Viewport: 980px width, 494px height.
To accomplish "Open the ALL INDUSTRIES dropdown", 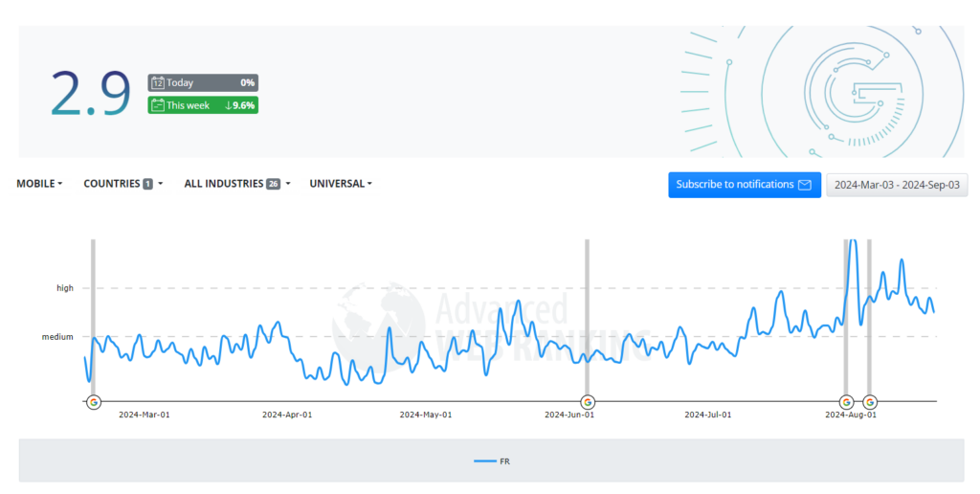I will (237, 184).
